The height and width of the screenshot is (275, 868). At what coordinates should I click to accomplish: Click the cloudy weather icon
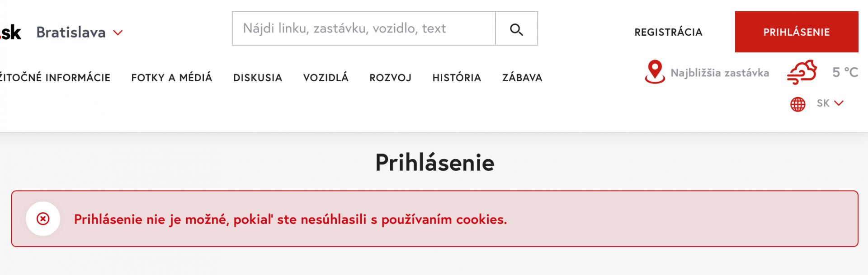tap(802, 72)
